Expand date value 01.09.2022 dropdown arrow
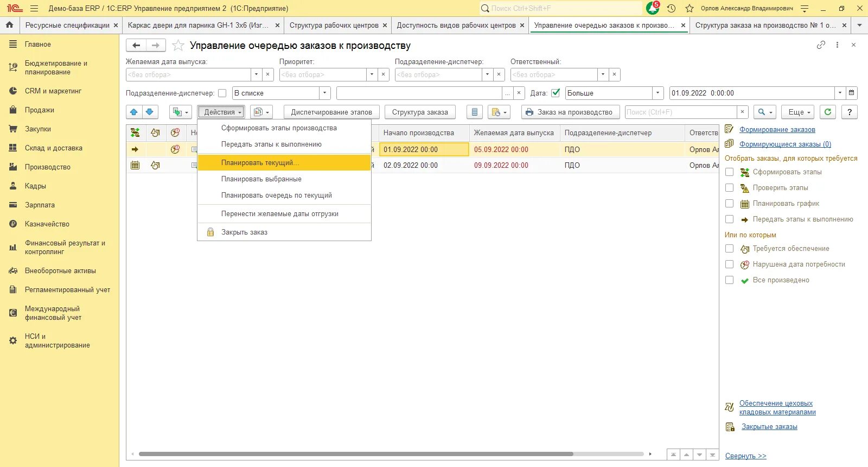The image size is (868, 467). coord(840,93)
